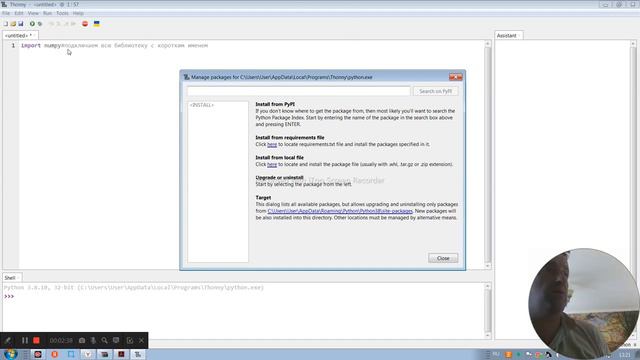Click the orange taskbar application icon
This screenshot has width=640, height=360.
55,354
